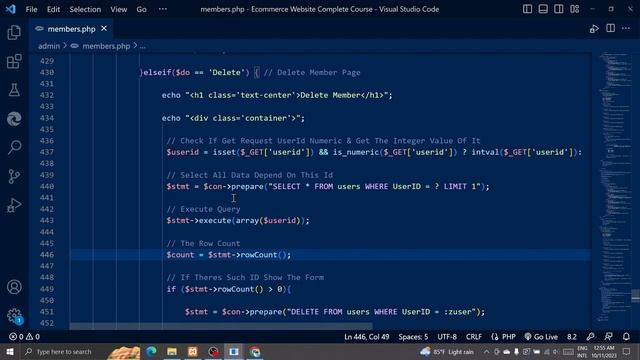Click the vertical scrollbar thumb in the editor
Screen dimensions: 640x360
[636, 296]
